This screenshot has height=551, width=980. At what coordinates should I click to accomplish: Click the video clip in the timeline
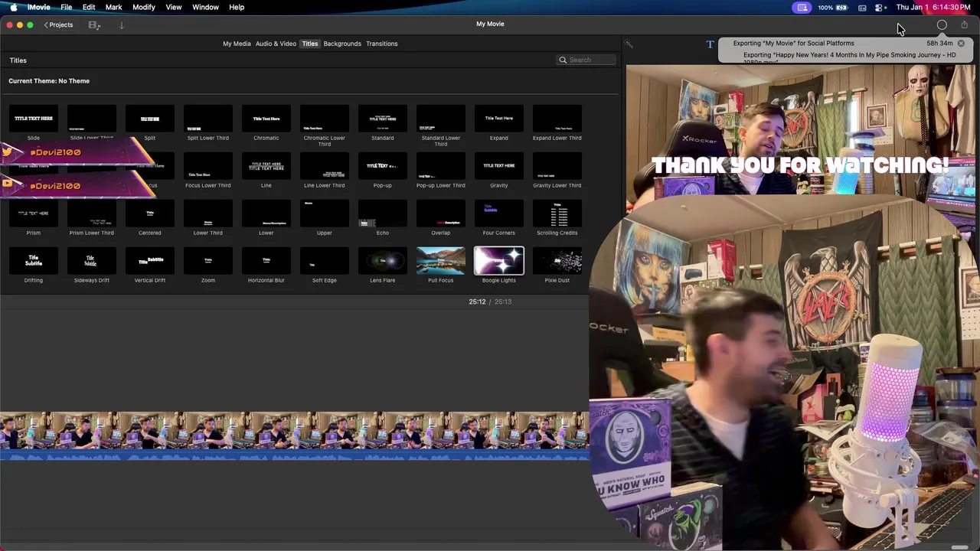click(295, 430)
